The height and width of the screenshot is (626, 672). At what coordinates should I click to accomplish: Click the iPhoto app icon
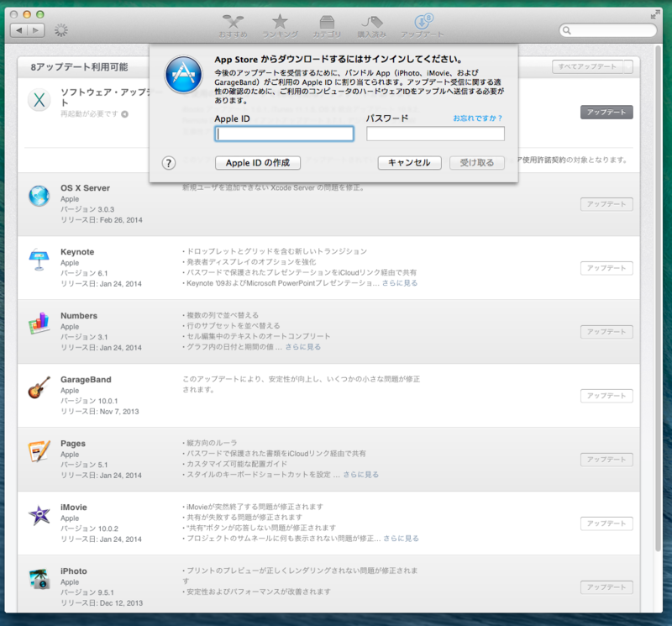39,579
